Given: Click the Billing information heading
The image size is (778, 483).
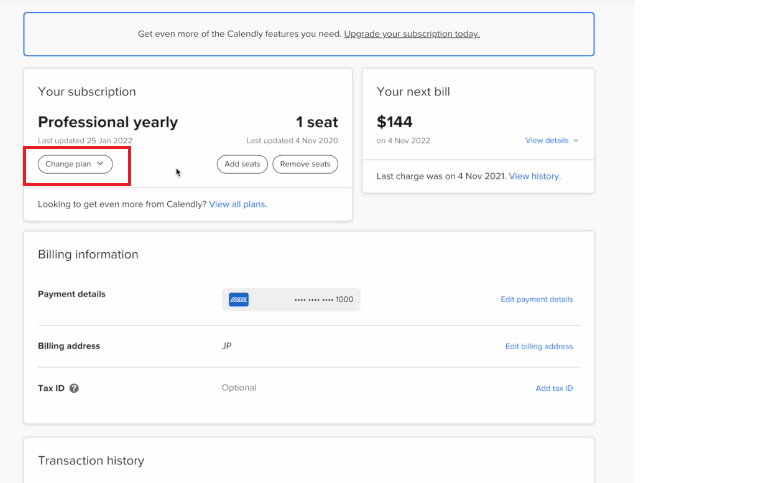Looking at the screenshot, I should point(88,255).
